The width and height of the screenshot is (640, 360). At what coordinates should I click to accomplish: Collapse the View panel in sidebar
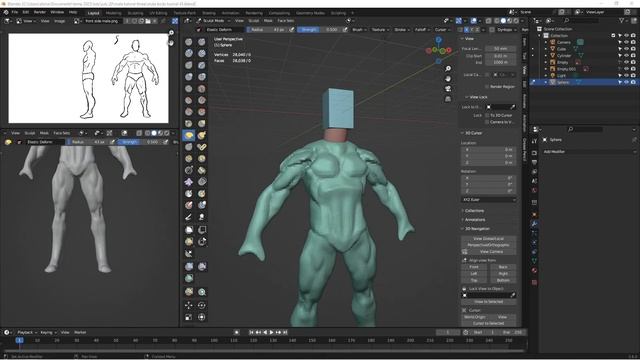(x=467, y=39)
